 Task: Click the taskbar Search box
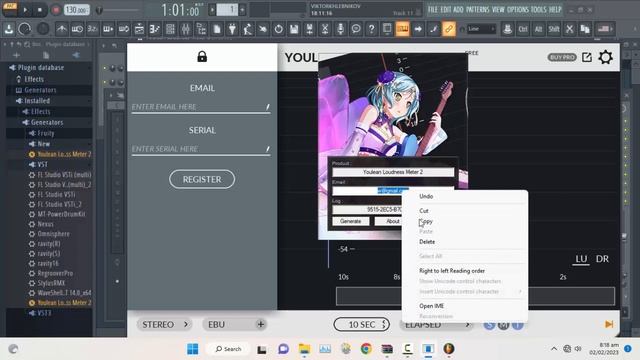(228, 349)
